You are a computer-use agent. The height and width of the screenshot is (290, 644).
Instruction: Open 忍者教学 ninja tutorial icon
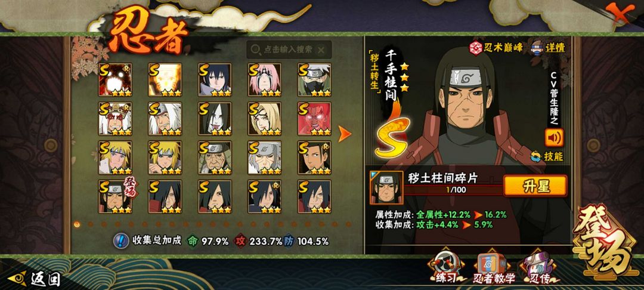pyautogui.click(x=494, y=269)
